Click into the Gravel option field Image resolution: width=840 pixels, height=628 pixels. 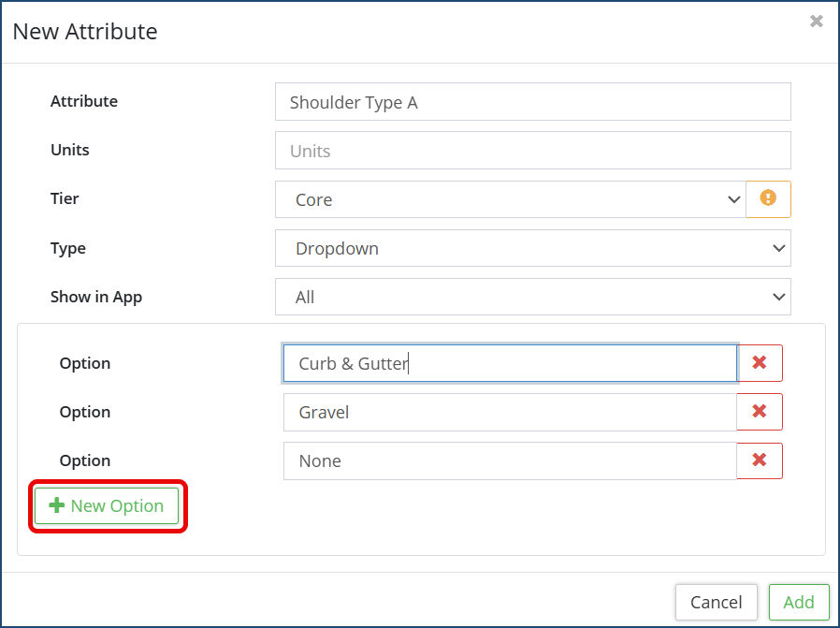click(510, 412)
